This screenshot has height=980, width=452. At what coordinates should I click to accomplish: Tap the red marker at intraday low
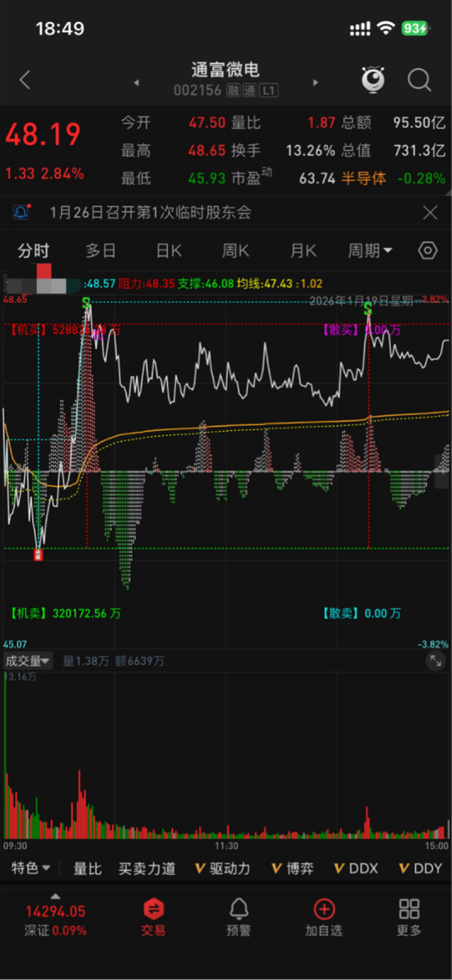click(x=38, y=554)
